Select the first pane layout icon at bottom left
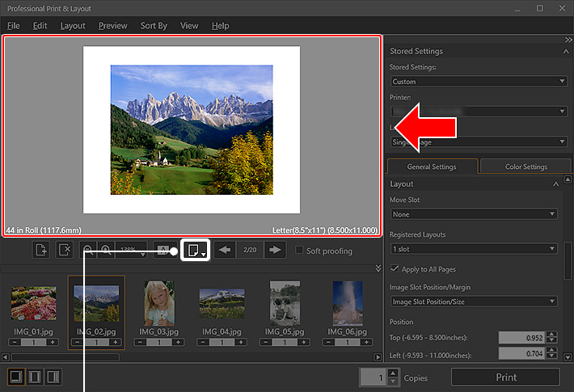The height and width of the screenshot is (392, 574). tap(15, 377)
